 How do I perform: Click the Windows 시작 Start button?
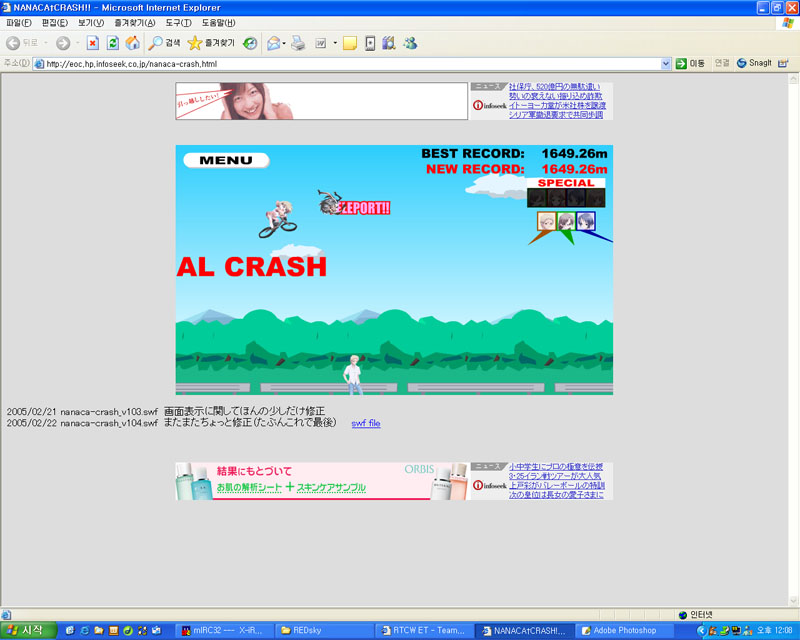28,630
